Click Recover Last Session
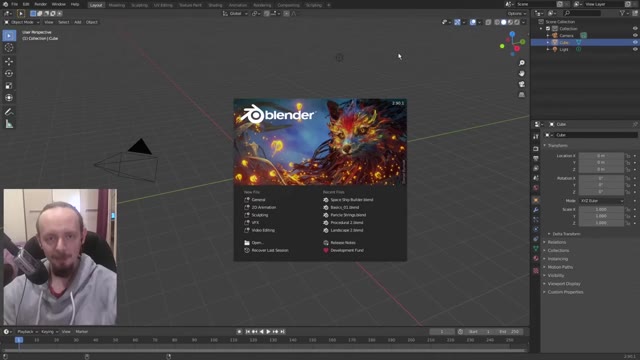The image size is (640, 360). pos(270,250)
